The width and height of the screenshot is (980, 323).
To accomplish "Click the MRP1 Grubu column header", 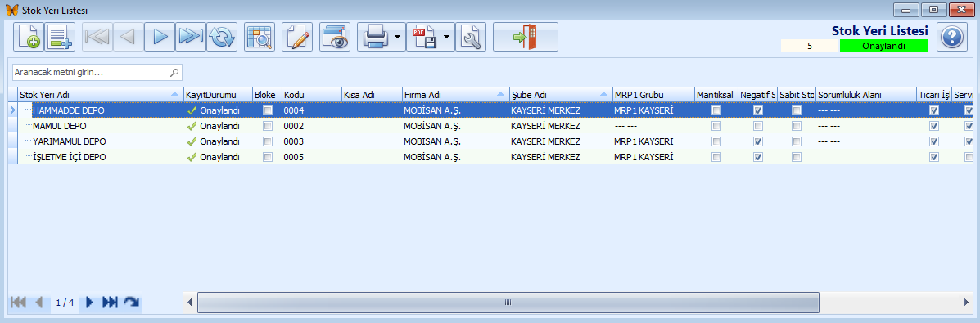I will [653, 94].
